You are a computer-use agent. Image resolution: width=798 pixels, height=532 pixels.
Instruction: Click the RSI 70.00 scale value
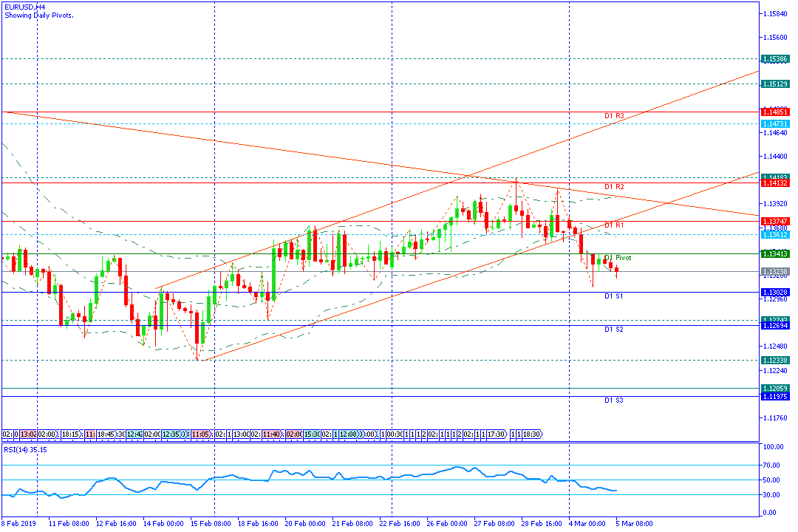tap(771, 465)
